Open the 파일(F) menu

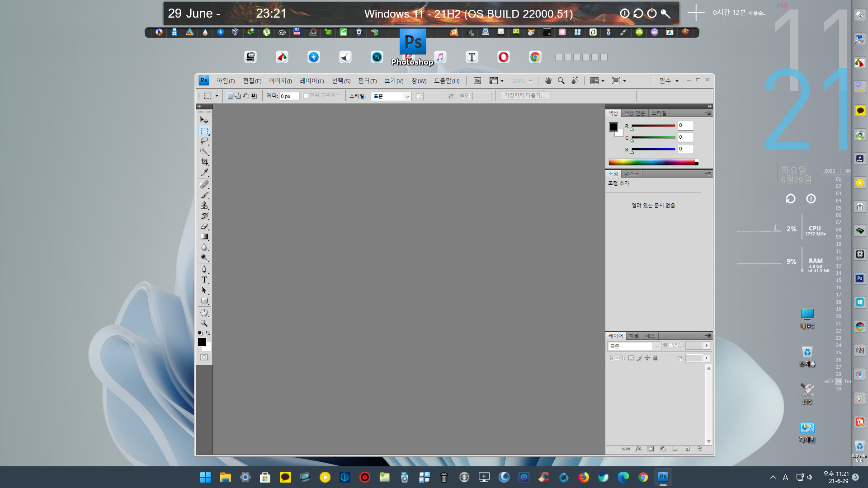pos(225,81)
